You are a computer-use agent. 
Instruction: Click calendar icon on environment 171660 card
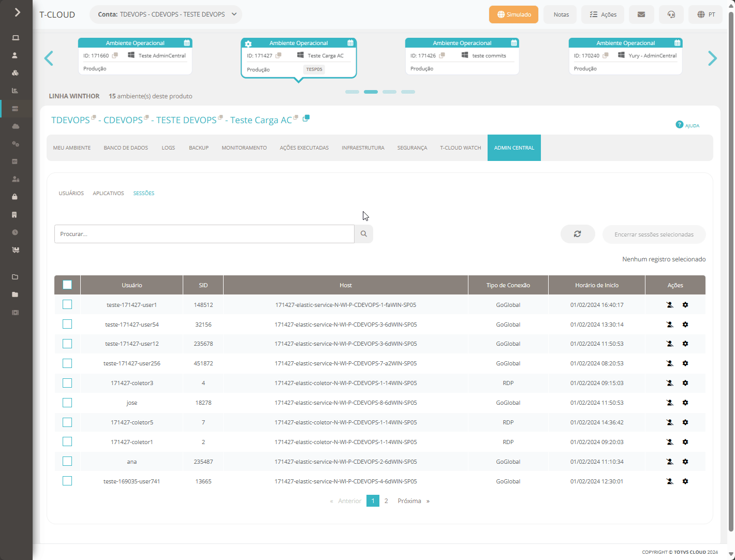click(187, 43)
